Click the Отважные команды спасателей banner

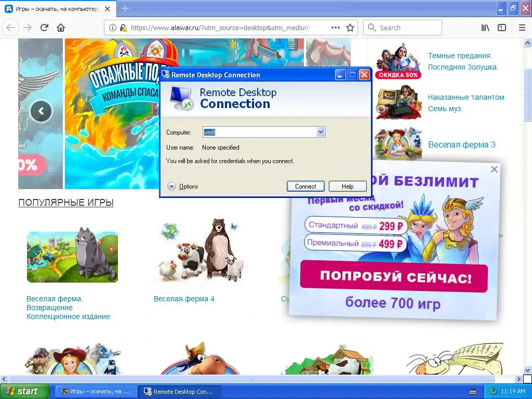(x=112, y=114)
